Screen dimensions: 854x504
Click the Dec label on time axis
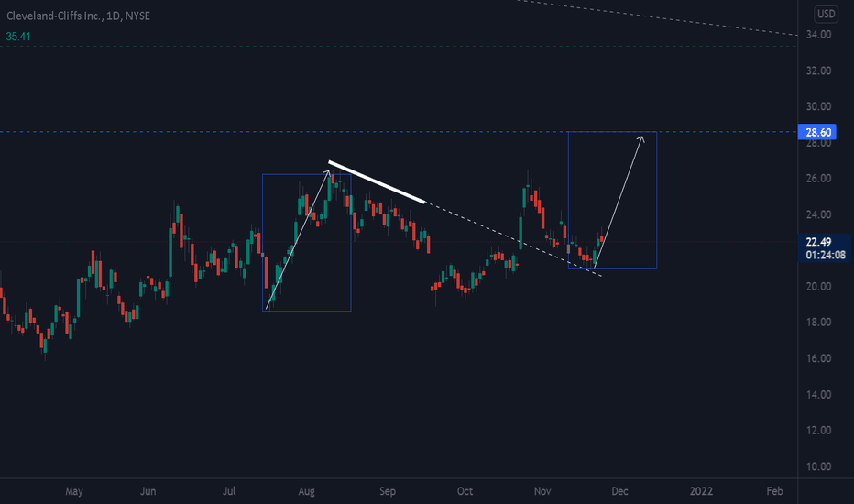[619, 491]
